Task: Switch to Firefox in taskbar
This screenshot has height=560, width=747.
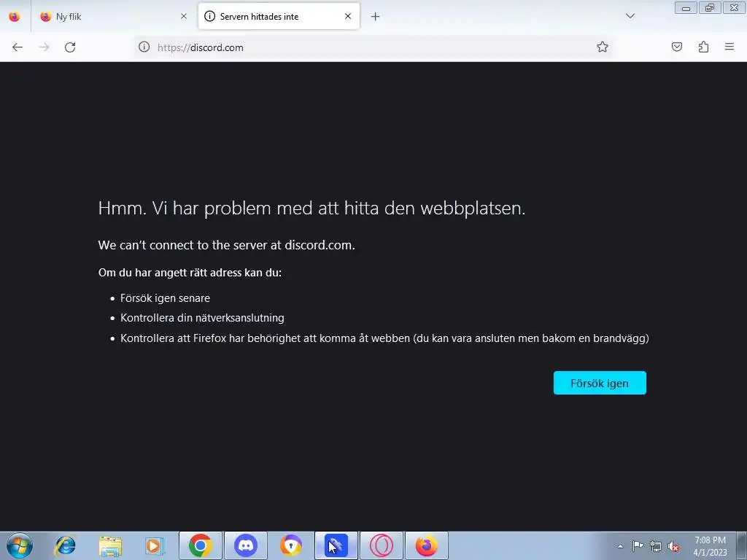Action: (426, 545)
